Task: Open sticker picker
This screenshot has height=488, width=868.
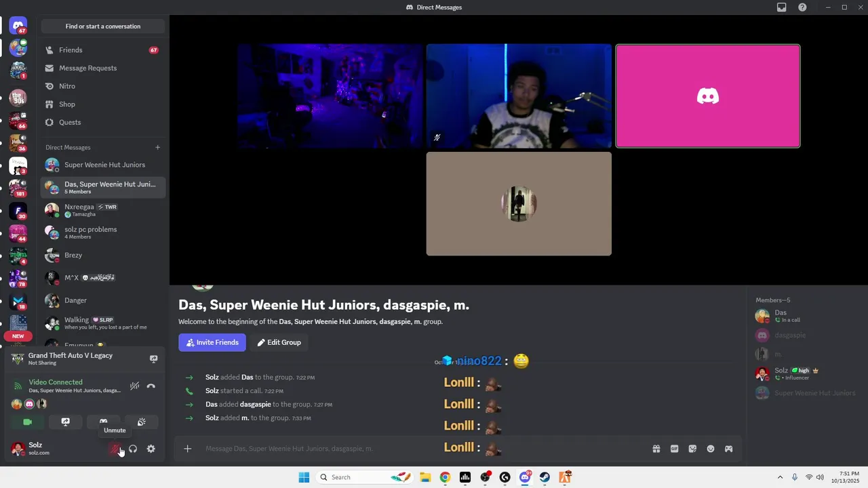Action: click(x=692, y=449)
